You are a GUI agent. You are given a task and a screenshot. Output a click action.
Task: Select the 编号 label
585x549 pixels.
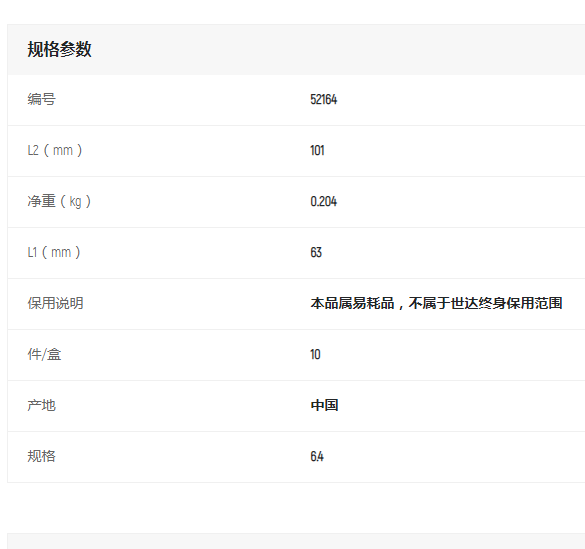coord(41,99)
